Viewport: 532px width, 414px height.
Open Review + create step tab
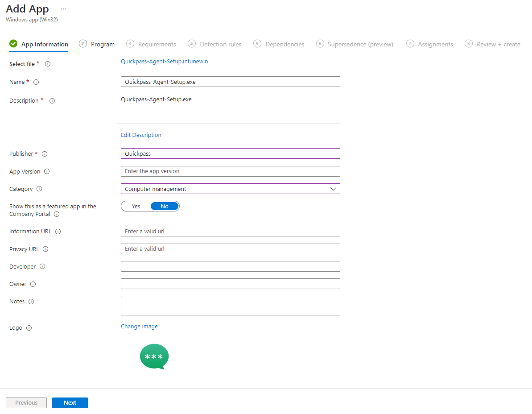pyautogui.click(x=492, y=44)
